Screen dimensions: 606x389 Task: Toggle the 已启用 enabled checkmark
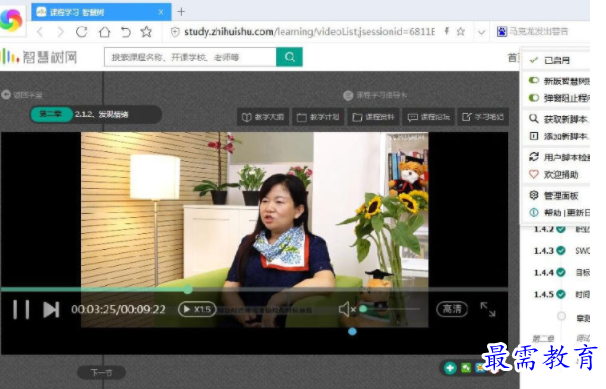(534, 60)
